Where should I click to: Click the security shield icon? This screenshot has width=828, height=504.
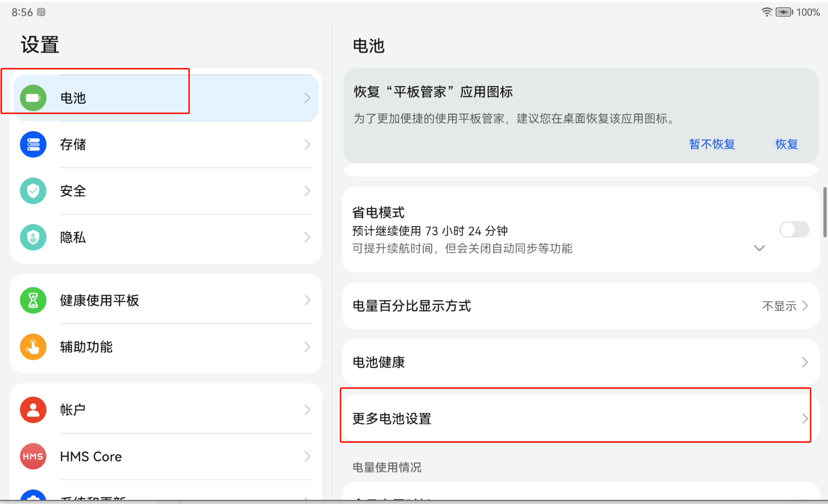33,191
